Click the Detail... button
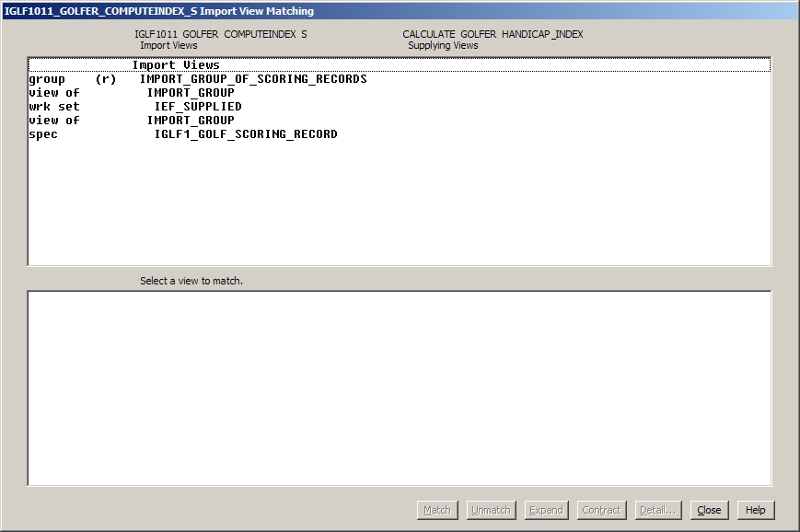 pos(658,510)
